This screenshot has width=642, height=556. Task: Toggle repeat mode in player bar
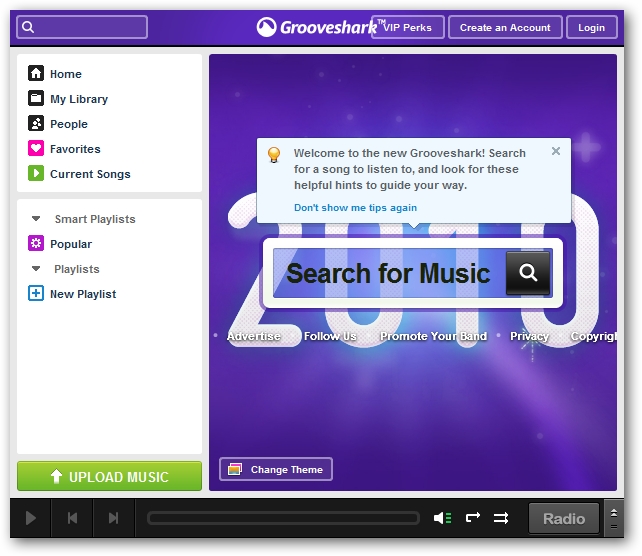pos(473,518)
